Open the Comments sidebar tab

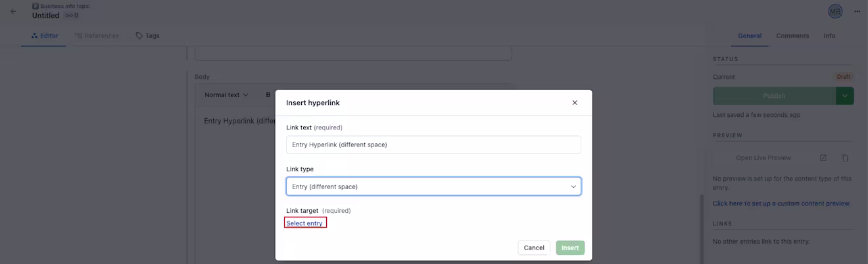[x=792, y=36]
